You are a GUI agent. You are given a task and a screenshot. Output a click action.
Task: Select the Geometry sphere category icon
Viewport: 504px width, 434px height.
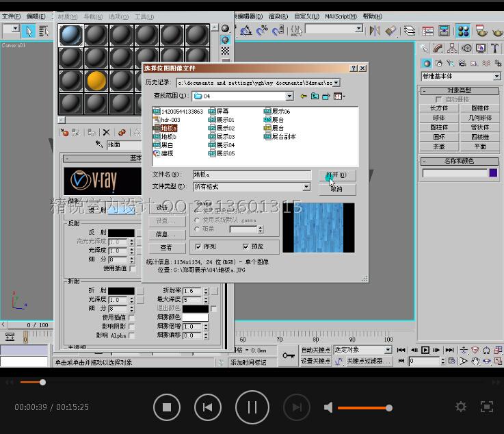[x=427, y=64]
